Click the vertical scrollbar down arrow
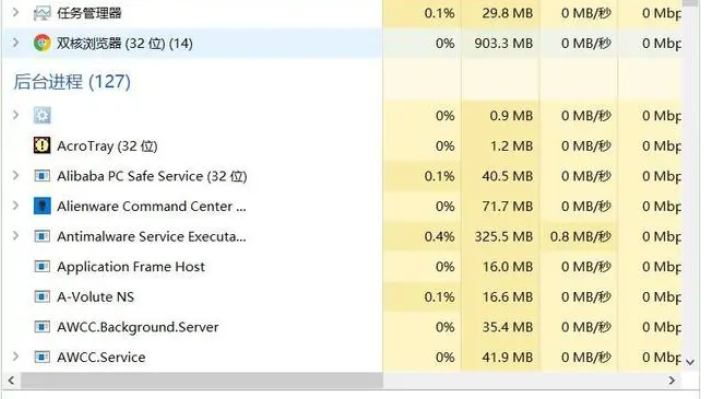The image size is (705, 399). point(691,362)
